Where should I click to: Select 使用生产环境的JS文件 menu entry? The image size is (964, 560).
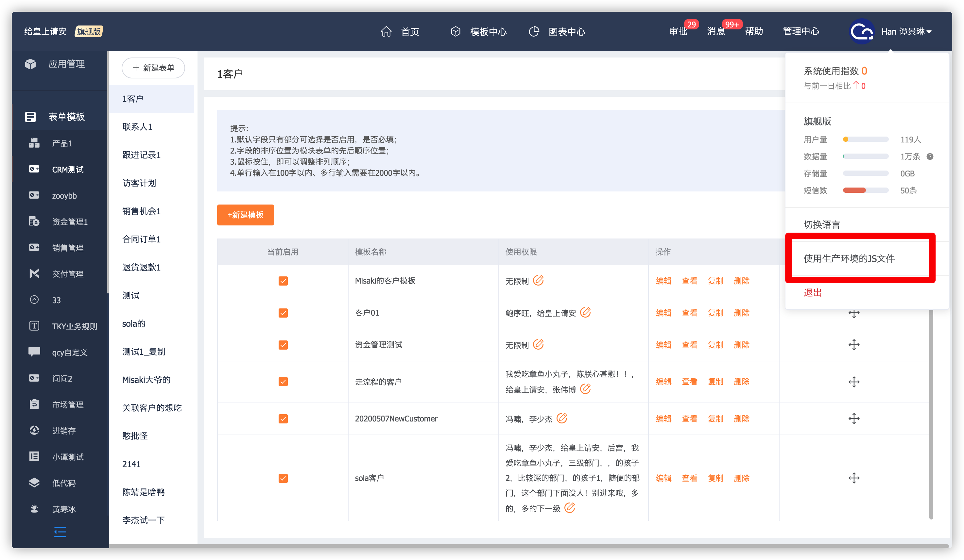click(x=849, y=258)
